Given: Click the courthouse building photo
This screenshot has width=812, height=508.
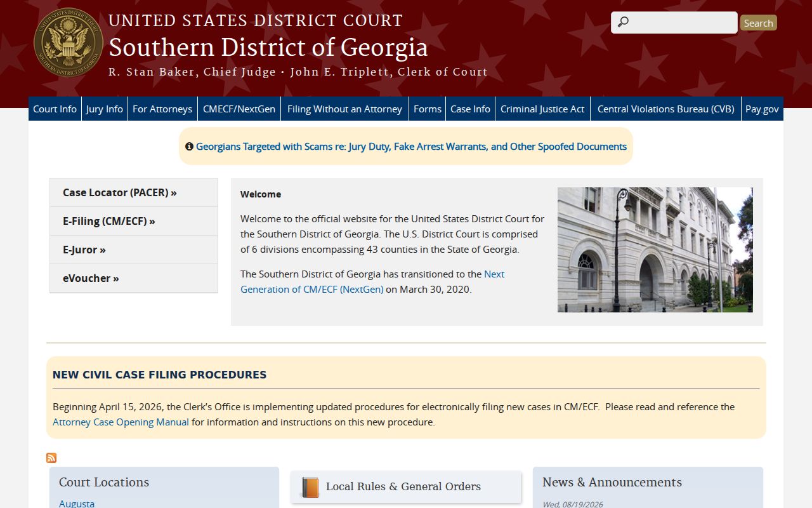Looking at the screenshot, I should (x=655, y=250).
